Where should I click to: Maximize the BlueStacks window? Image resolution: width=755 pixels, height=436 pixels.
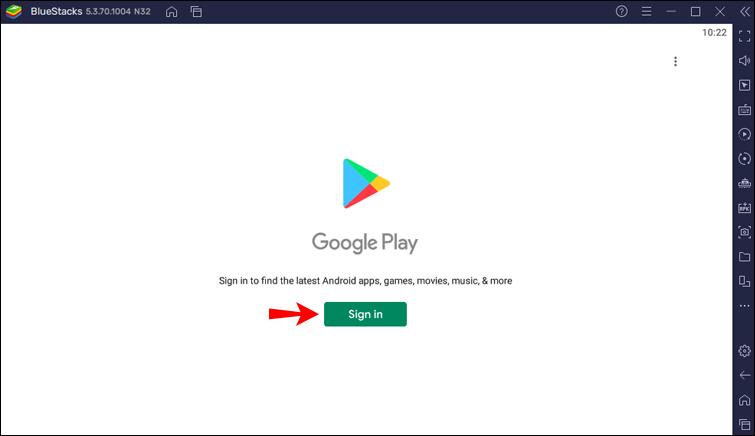click(695, 11)
